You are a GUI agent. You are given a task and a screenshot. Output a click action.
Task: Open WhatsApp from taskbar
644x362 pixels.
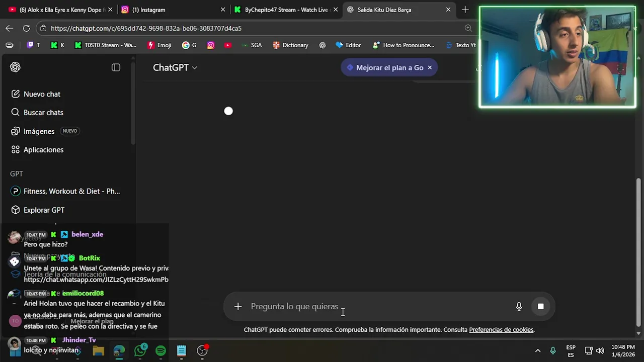pyautogui.click(x=140, y=350)
